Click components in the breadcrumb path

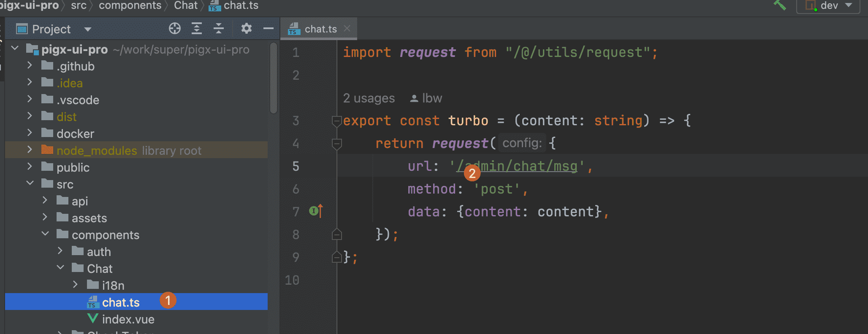(130, 5)
